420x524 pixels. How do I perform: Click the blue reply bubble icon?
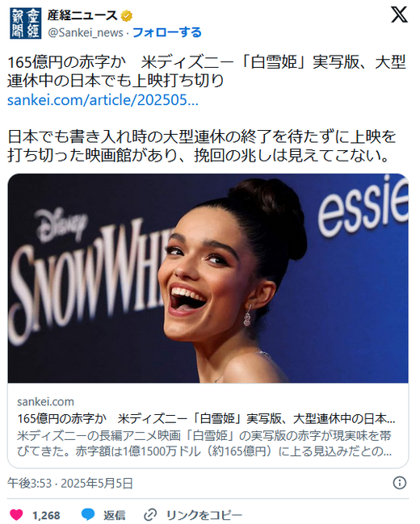tap(88, 514)
